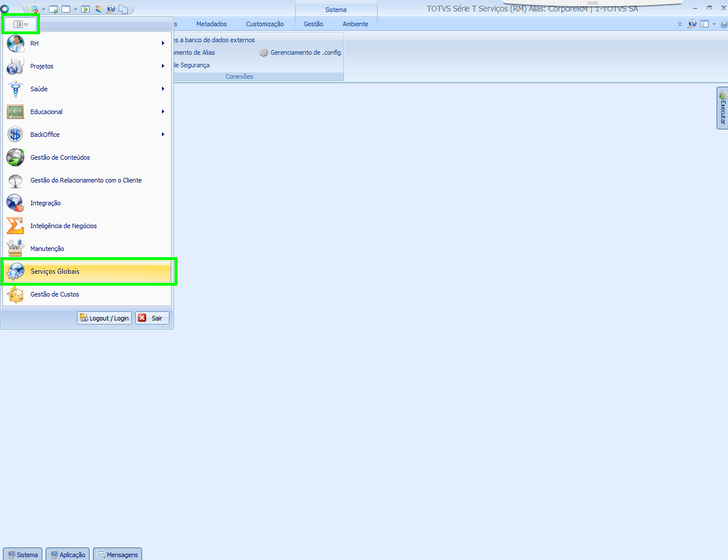Switch to the Customização ribbon tab
Image resolution: width=728 pixels, height=560 pixels.
265,24
